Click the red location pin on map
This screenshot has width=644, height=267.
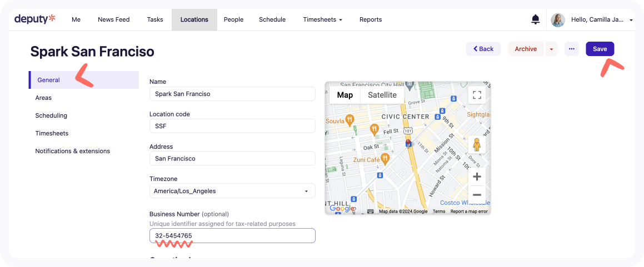point(408,143)
